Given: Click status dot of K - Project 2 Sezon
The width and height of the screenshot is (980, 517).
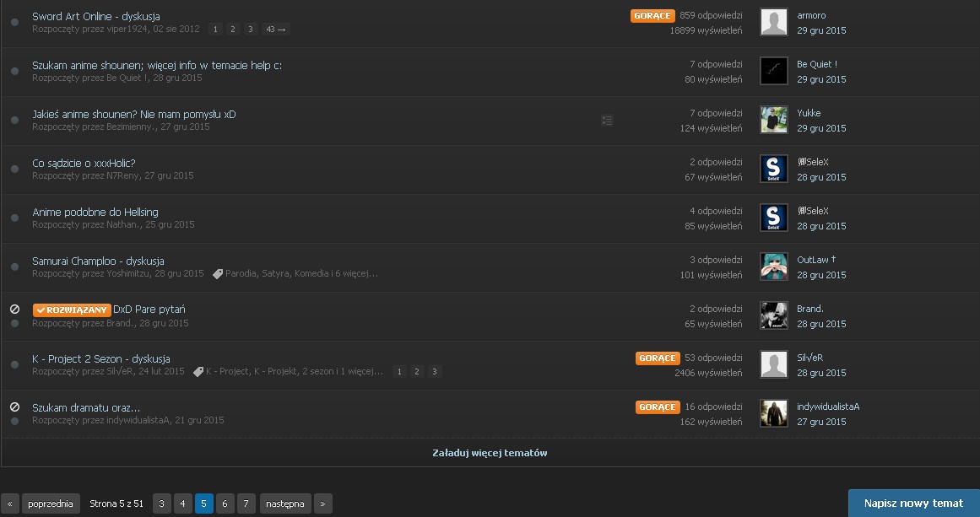Looking at the screenshot, I should (x=15, y=364).
